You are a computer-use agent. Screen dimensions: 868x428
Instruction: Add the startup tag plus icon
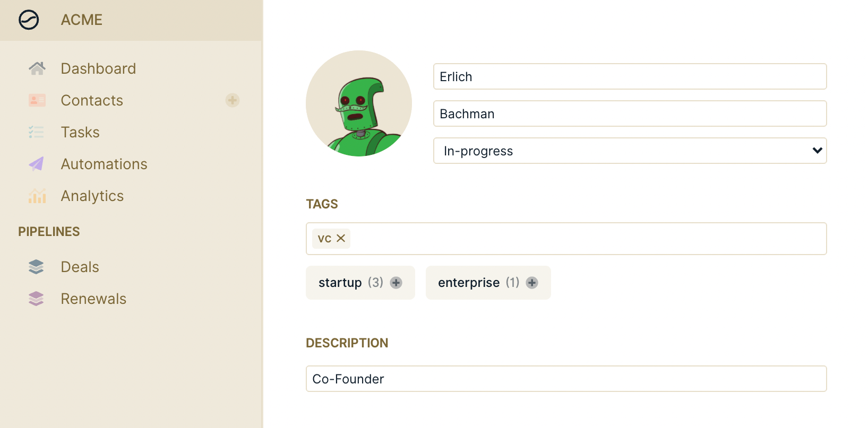click(396, 283)
